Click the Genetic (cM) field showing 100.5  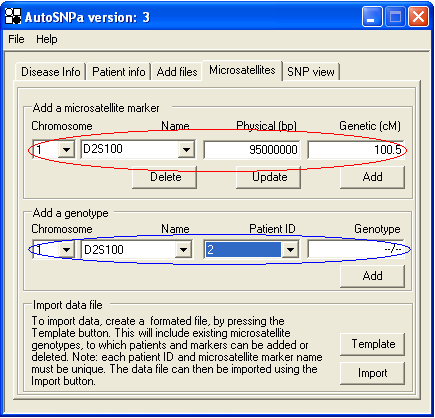(x=356, y=150)
